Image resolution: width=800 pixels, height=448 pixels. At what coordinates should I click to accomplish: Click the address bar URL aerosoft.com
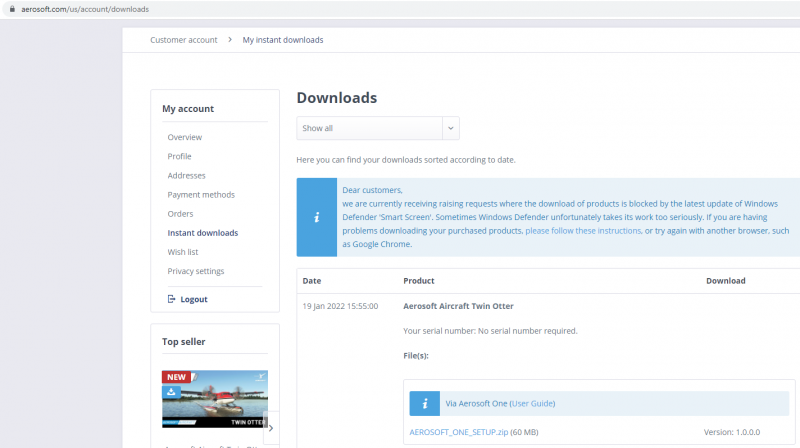click(85, 9)
